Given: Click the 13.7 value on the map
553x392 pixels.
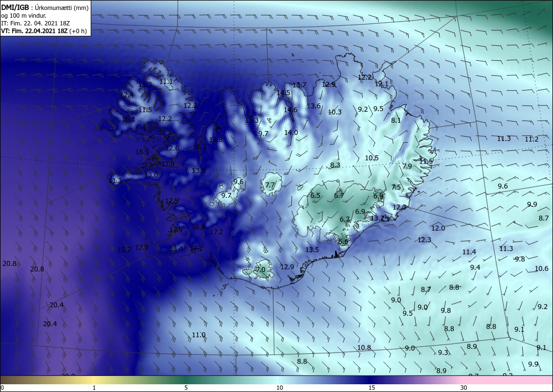Looking at the screenshot, I should click(299, 85).
